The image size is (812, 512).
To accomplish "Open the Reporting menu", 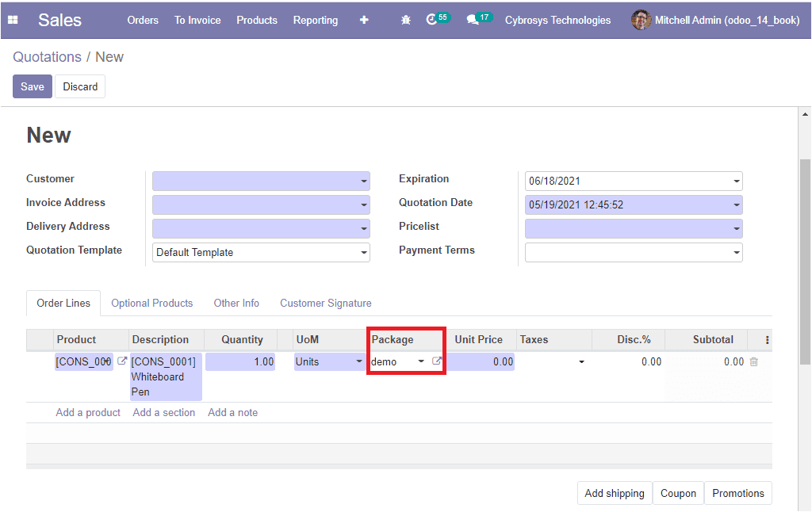I will coord(316,20).
